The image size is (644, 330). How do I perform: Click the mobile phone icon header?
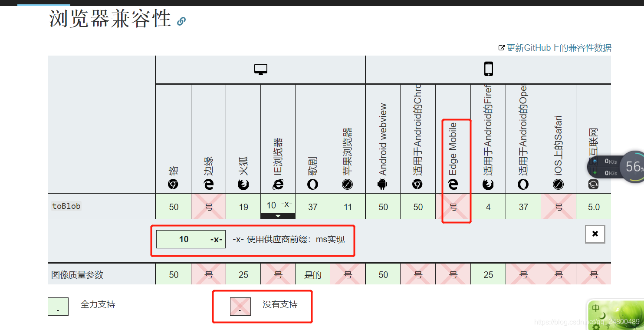click(489, 69)
